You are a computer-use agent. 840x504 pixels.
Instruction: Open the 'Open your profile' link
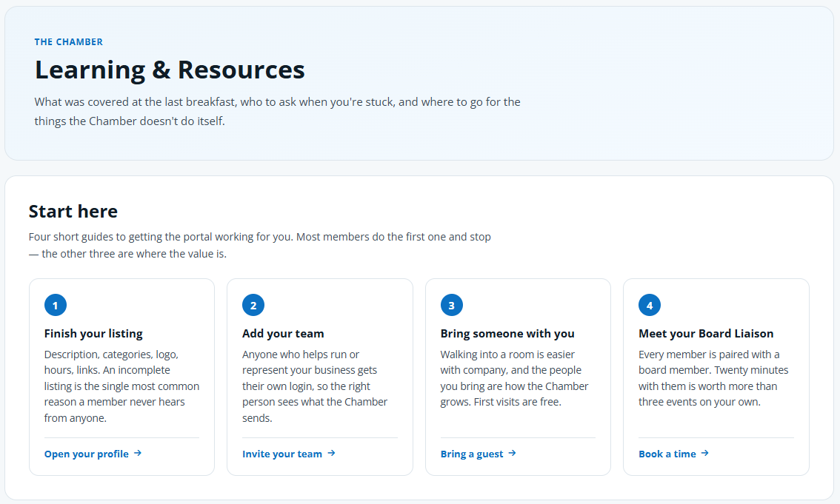[93, 454]
